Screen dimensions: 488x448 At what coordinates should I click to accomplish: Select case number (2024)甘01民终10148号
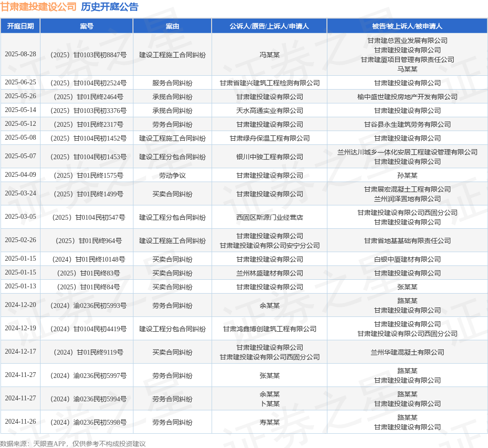tap(88, 259)
